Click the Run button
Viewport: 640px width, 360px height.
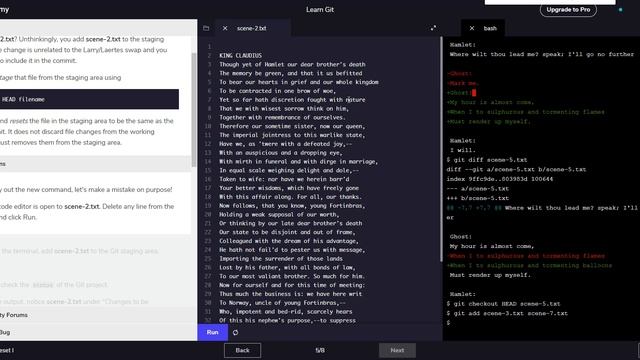(x=213, y=332)
